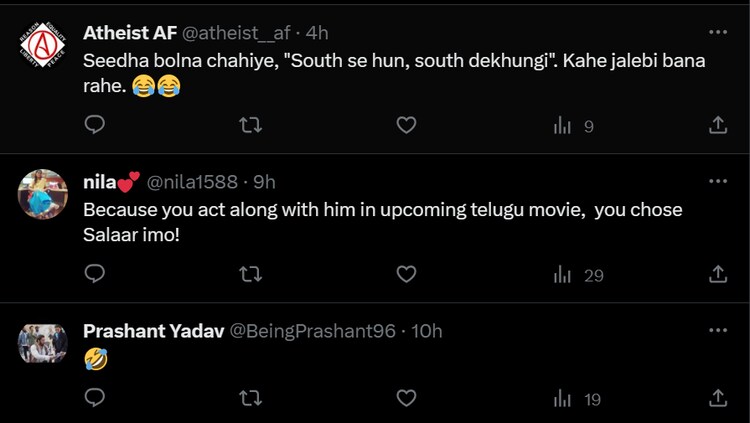Retweet the Atheist AF post
This screenshot has height=423, width=750.
(x=251, y=125)
